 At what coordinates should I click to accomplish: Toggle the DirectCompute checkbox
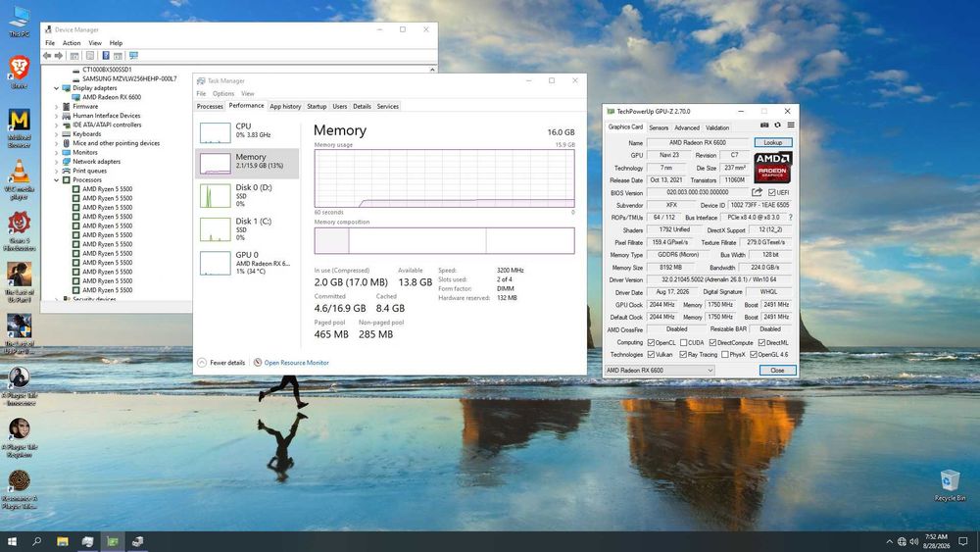(x=712, y=342)
